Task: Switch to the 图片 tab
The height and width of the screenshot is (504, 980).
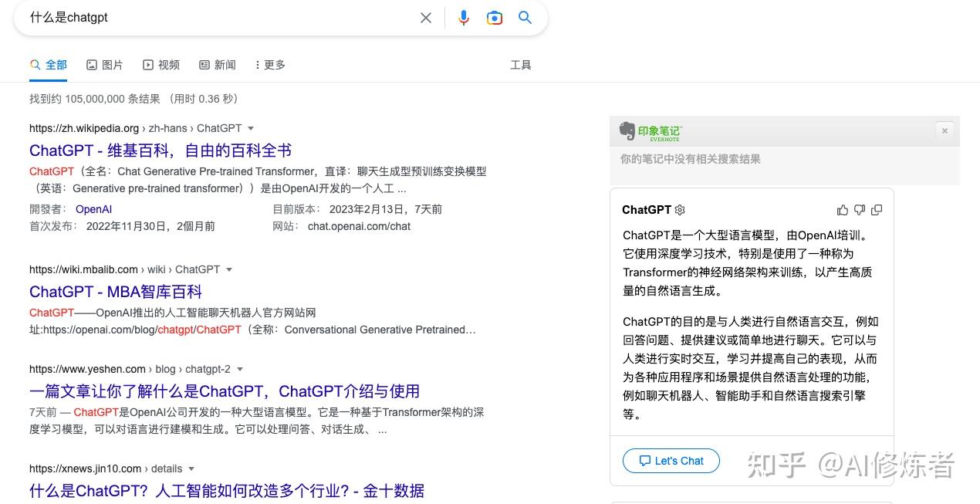Action: 105,65
